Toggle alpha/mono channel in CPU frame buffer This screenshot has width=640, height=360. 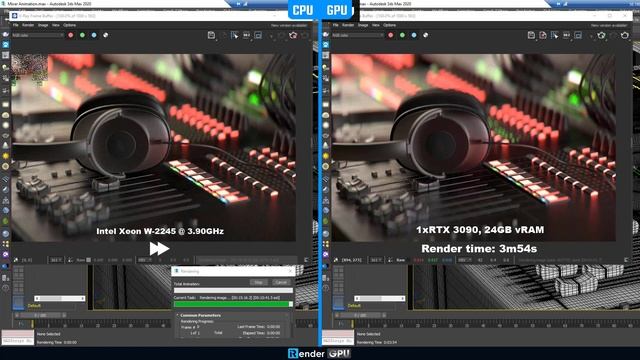coord(106,36)
